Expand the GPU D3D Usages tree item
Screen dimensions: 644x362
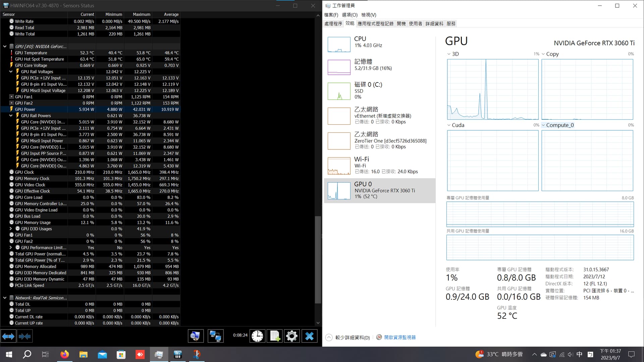[x=10, y=229]
